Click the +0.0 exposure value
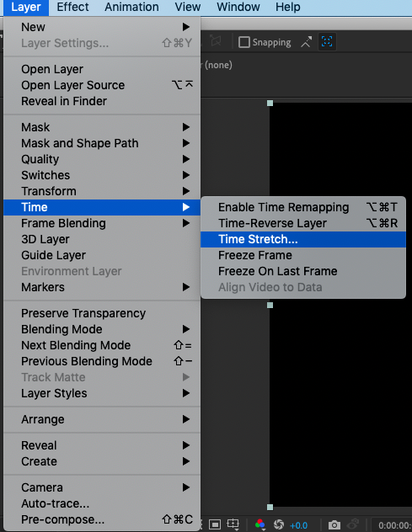Viewport: 412px width, 532px height. pyautogui.click(x=298, y=525)
